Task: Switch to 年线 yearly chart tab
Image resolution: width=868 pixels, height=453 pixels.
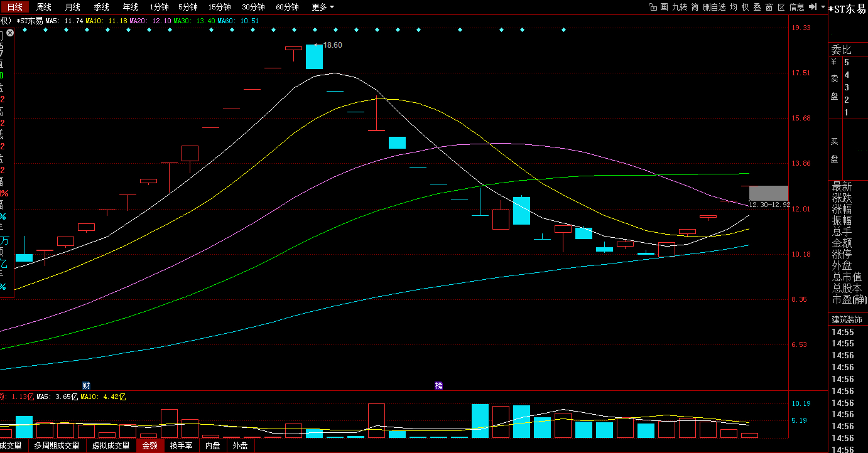Action: (x=130, y=7)
